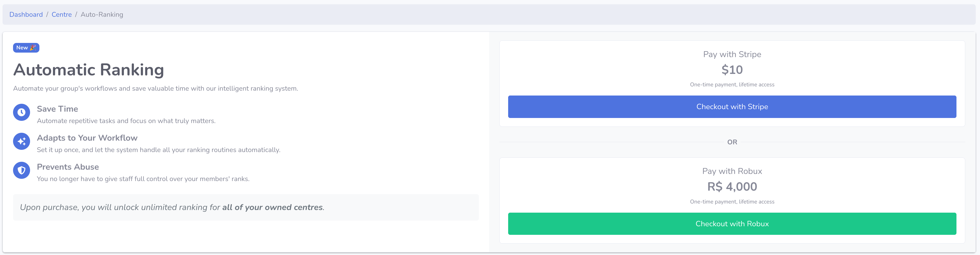This screenshot has width=980, height=255.
Task: Click the Save Time feature heading
Action: 58,109
